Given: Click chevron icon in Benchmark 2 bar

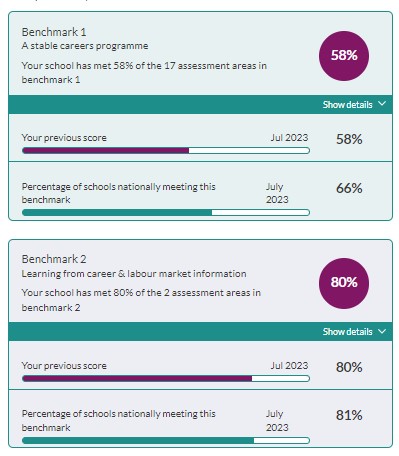Looking at the screenshot, I should point(382,331).
